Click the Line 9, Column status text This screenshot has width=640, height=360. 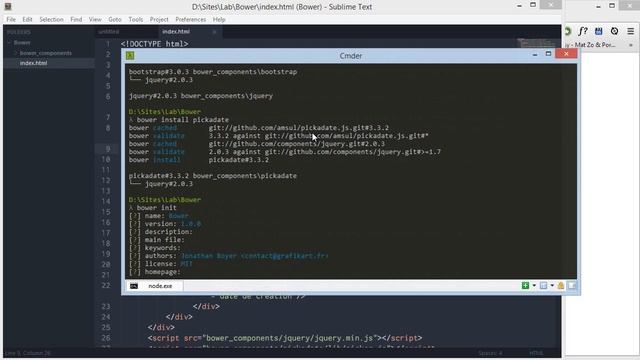28,353
